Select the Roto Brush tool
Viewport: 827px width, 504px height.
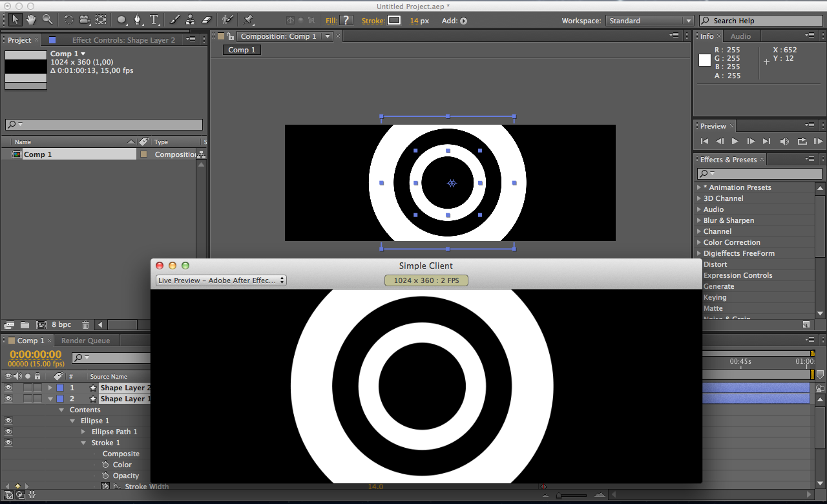point(227,20)
